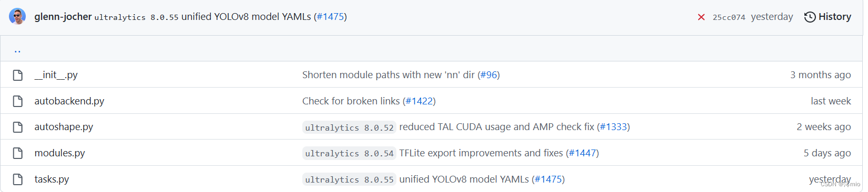
Task: Open pull request #1333 link
Action: tap(614, 127)
